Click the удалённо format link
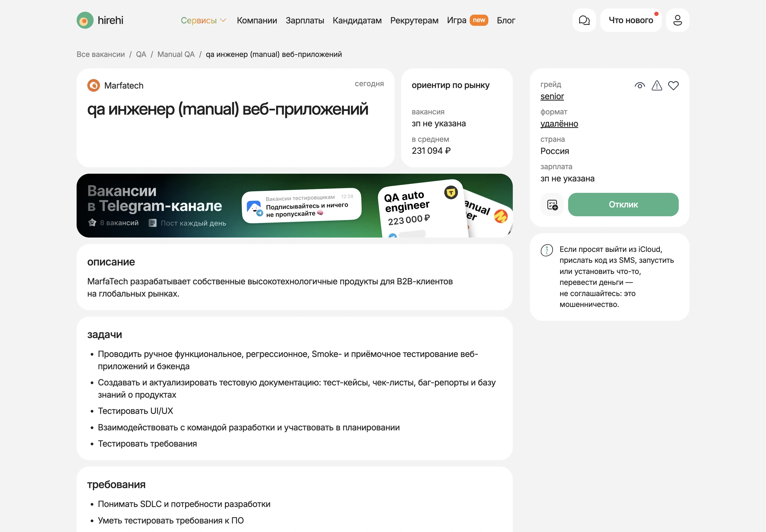 point(559,124)
